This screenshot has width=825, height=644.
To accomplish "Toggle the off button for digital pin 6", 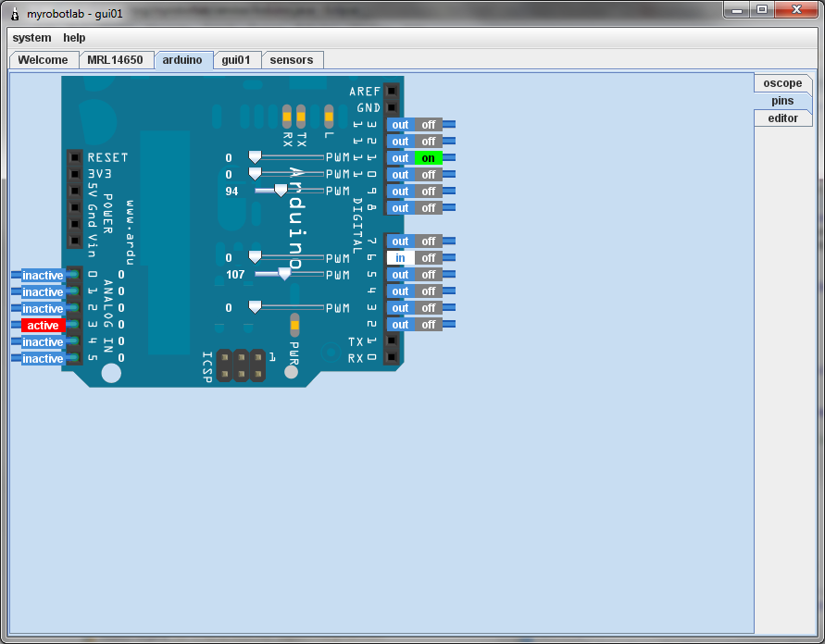I will tap(429, 257).
